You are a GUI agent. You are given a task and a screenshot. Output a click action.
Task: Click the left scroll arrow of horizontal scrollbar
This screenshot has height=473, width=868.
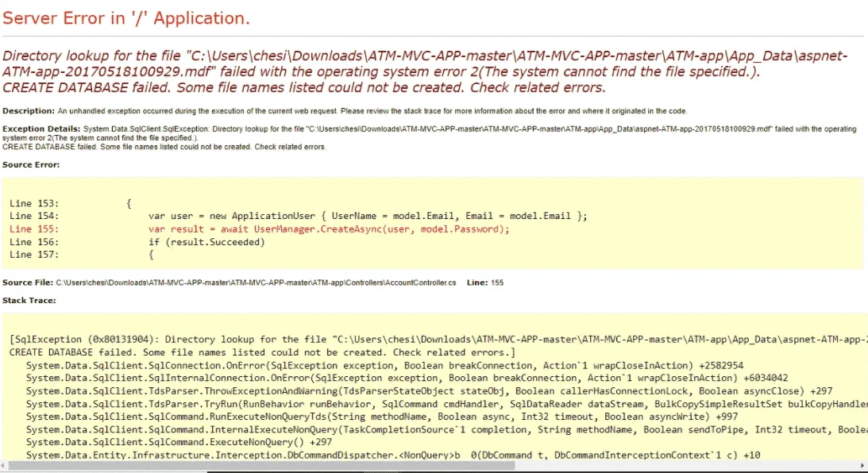point(3,466)
